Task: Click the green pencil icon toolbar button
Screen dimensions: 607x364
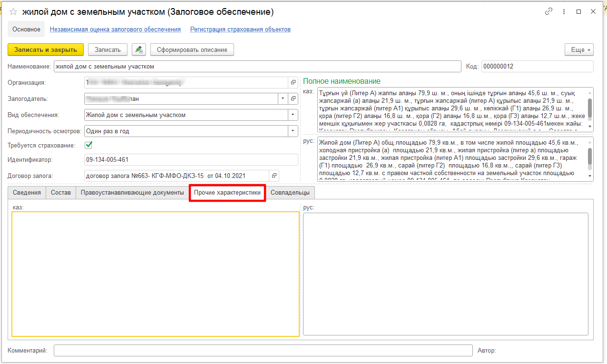Action: click(138, 49)
